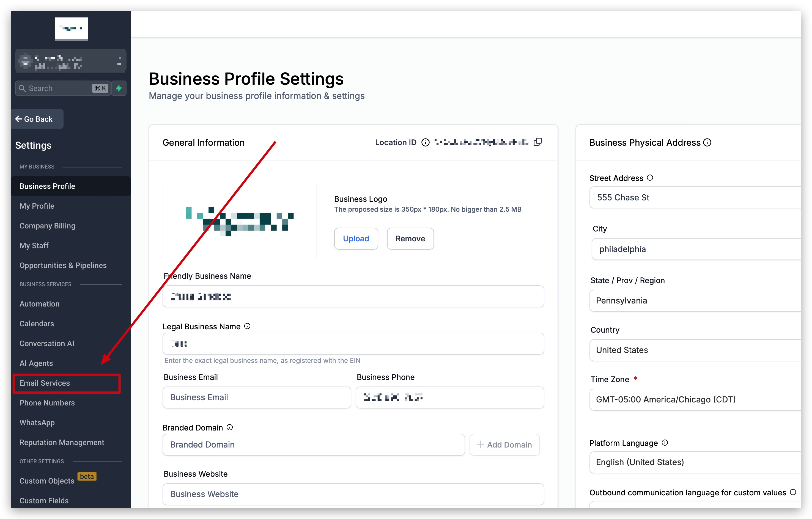This screenshot has height=519, width=812.
Task: Open the account switcher at sidebar top
Action: (70, 61)
